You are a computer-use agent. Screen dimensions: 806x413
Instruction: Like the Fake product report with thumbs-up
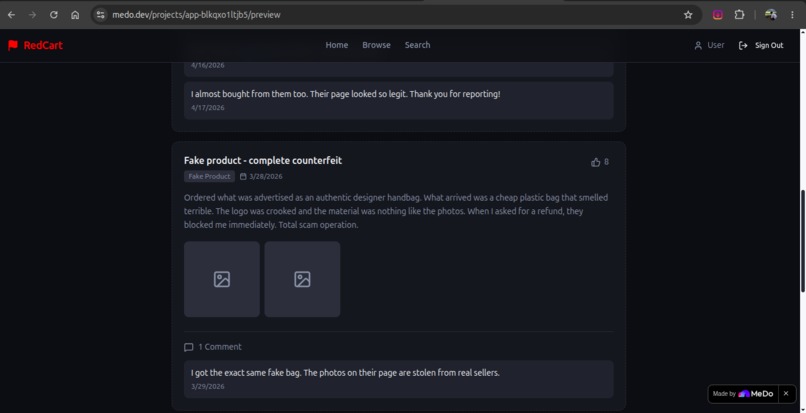point(596,162)
